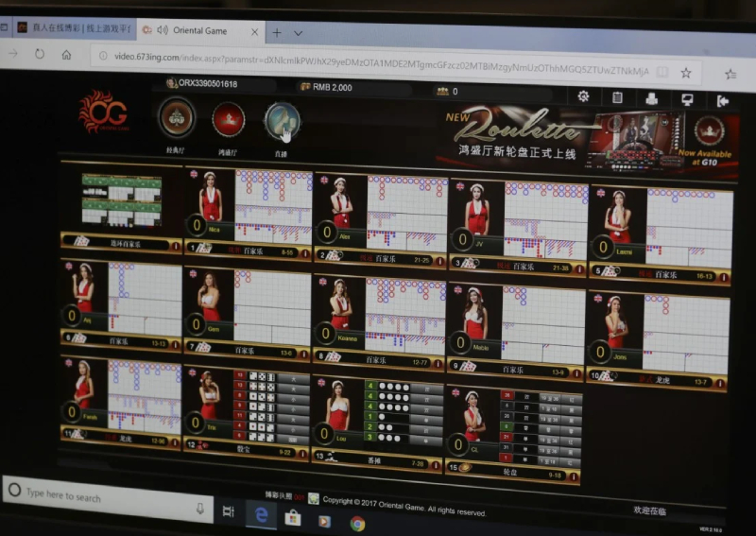Open info icon on table 15 轮盘 bar
Screen dimensions: 756x536
click(x=574, y=476)
